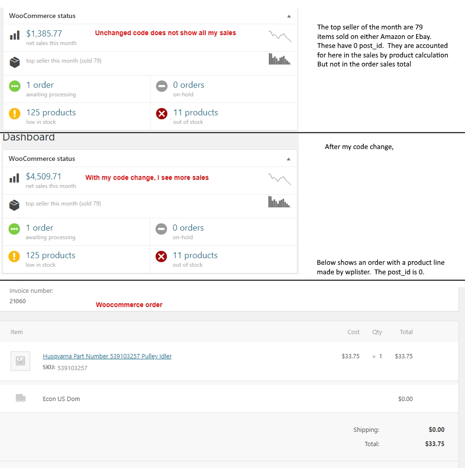Select the Item column header
Image resolution: width=465 pixels, height=476 pixels.
(17, 332)
